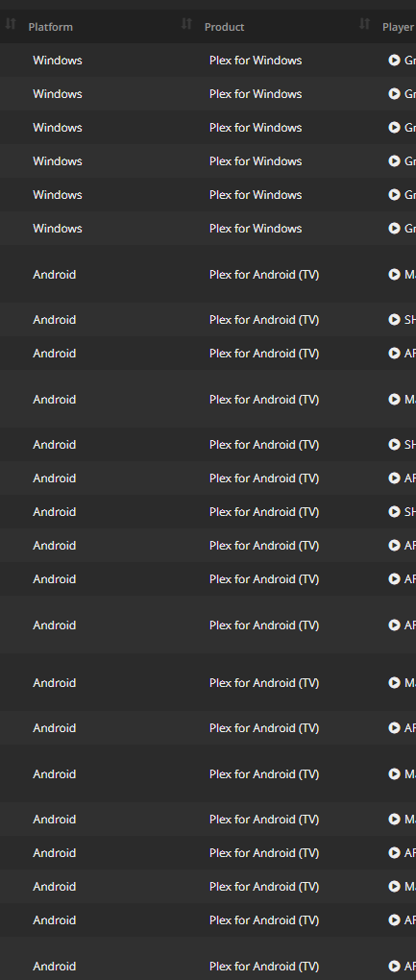This screenshot has width=416, height=980.
Task: Click play icon in last Windows row
Action: point(394,228)
